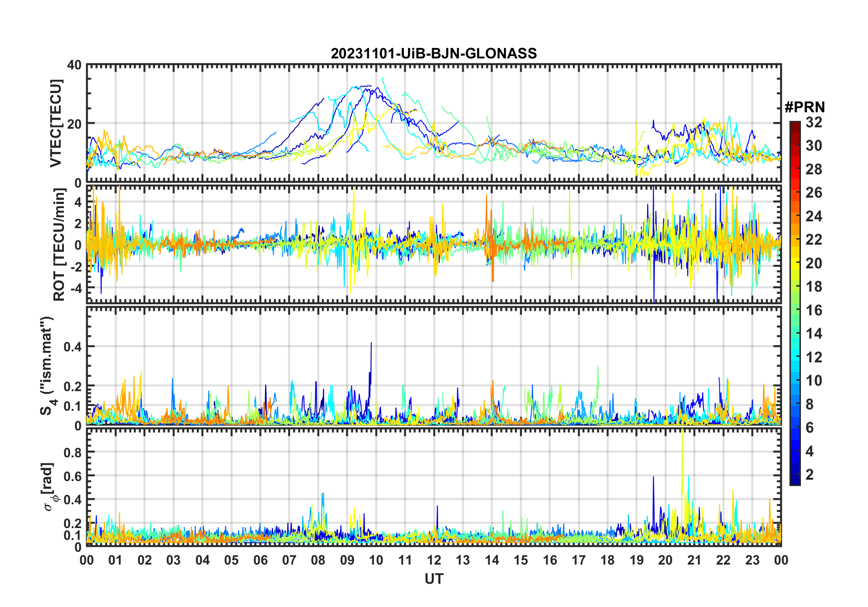
Task: Click colorbar tick label 26
Action: click(x=814, y=193)
